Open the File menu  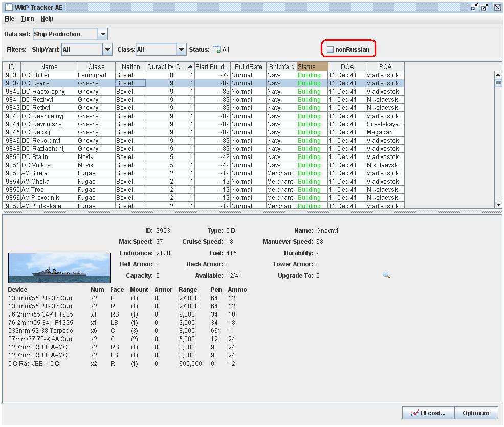coord(9,19)
